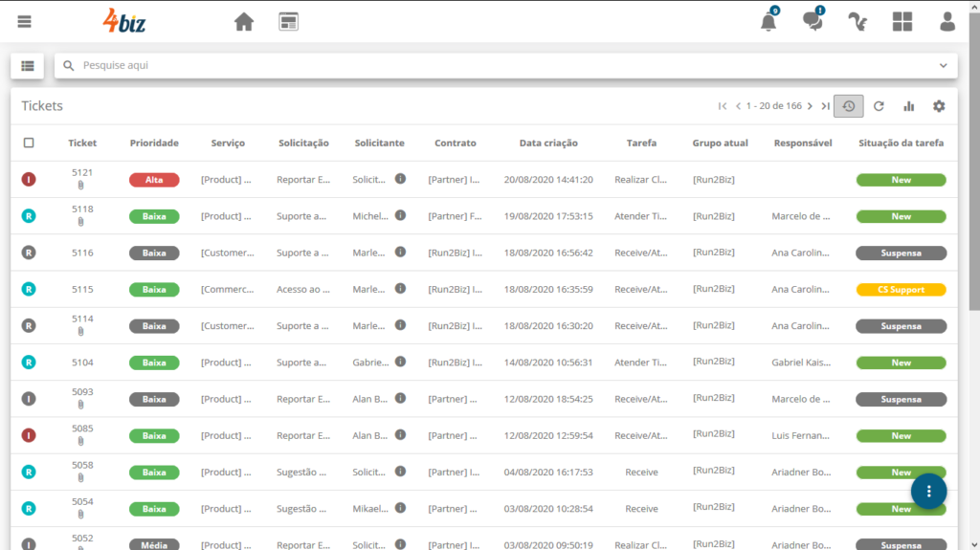Open the bar chart view
Viewport: 980px width, 550px height.
click(909, 106)
